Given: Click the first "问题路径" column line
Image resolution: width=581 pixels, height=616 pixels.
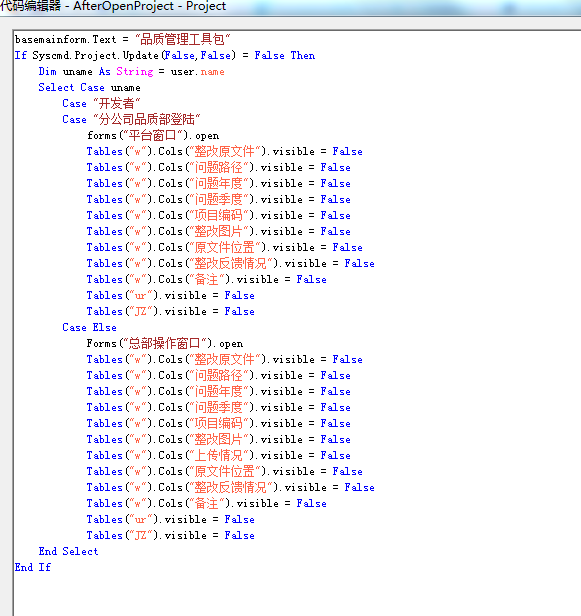Looking at the screenshot, I should click(218, 167).
